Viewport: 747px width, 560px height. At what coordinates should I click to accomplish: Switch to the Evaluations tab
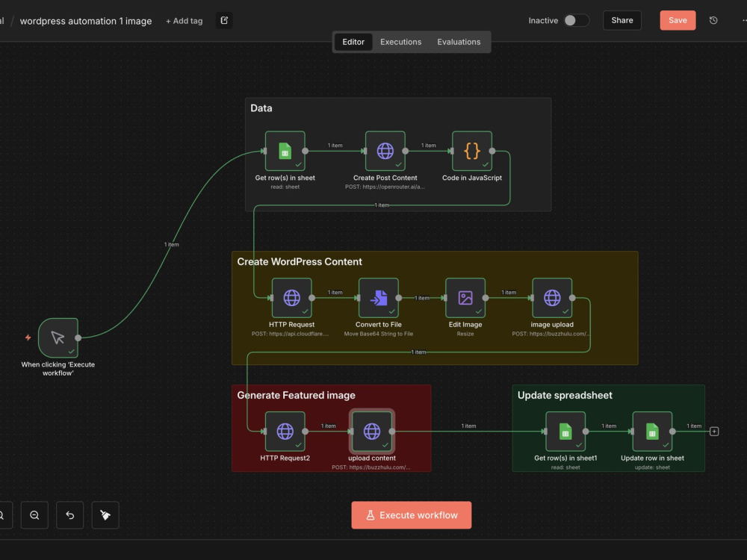[459, 42]
